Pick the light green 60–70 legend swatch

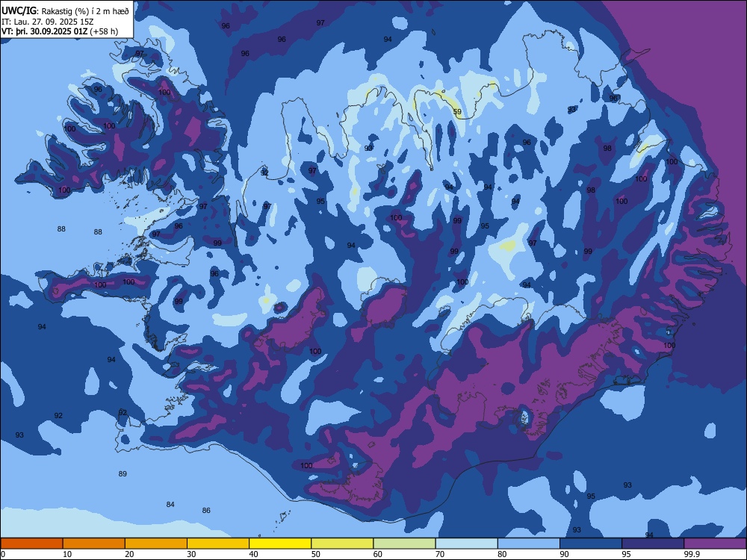coord(404,544)
